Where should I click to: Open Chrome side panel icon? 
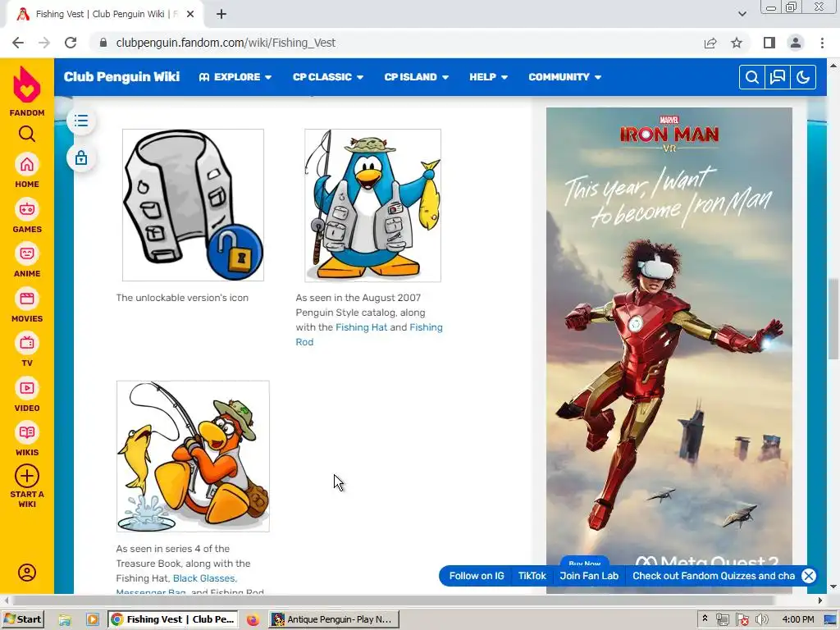(x=769, y=43)
